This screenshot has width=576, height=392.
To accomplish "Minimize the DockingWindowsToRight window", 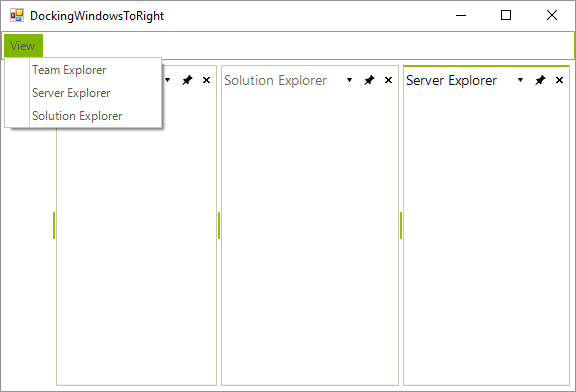I will pos(461,15).
